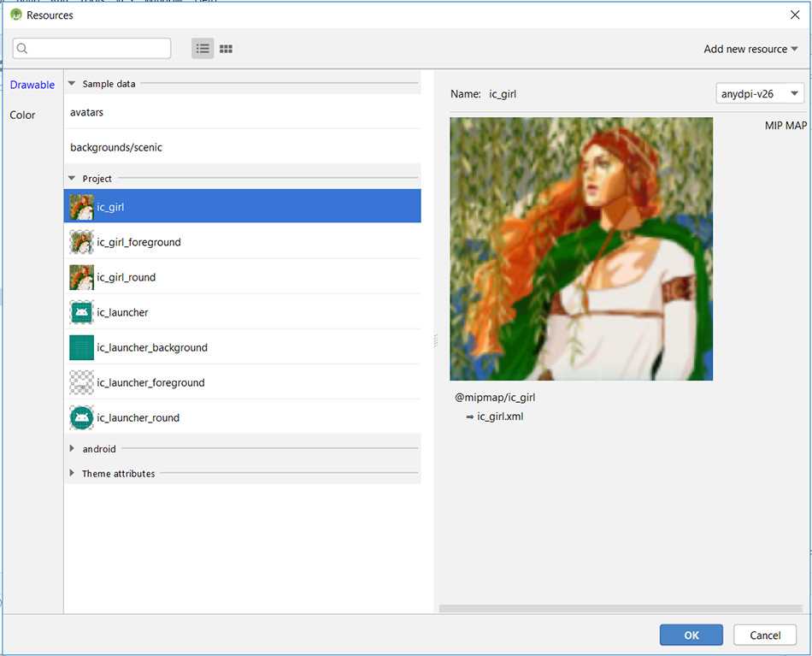The width and height of the screenshot is (812, 656).
Task: Click the ic_girl_foreground thumbnail icon
Action: [81, 242]
